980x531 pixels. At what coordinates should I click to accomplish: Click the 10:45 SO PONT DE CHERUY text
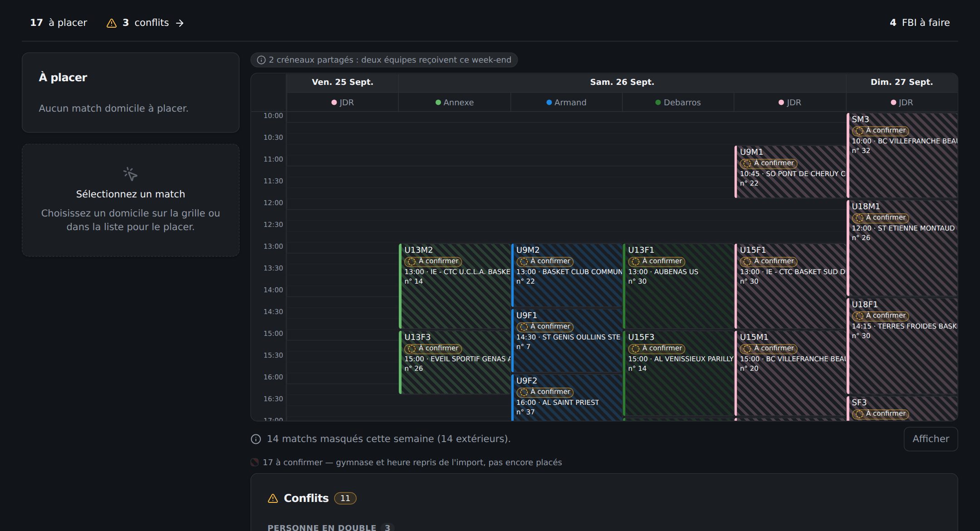click(x=793, y=174)
